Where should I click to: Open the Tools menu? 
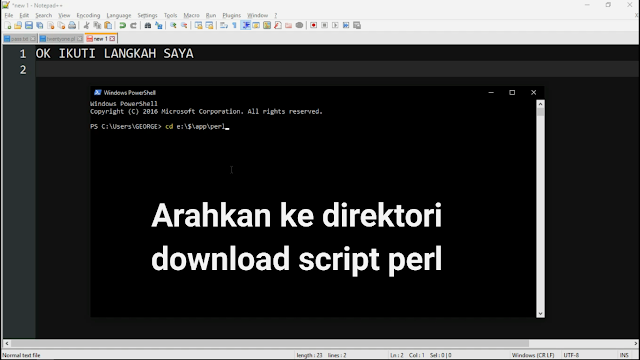(170, 15)
